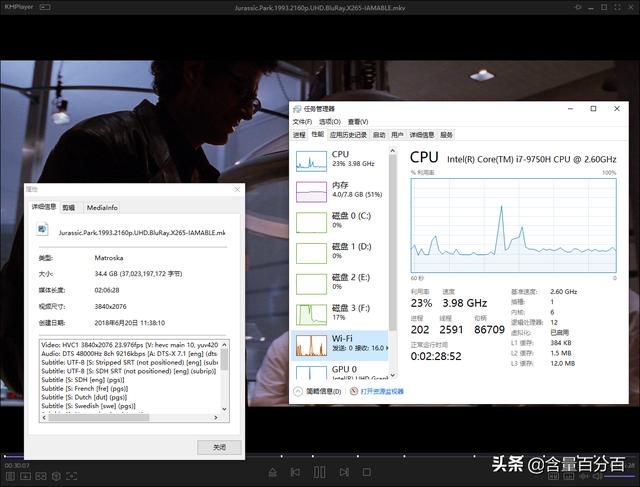
Task: Stop playback with the square stop icon
Action: click(367, 472)
